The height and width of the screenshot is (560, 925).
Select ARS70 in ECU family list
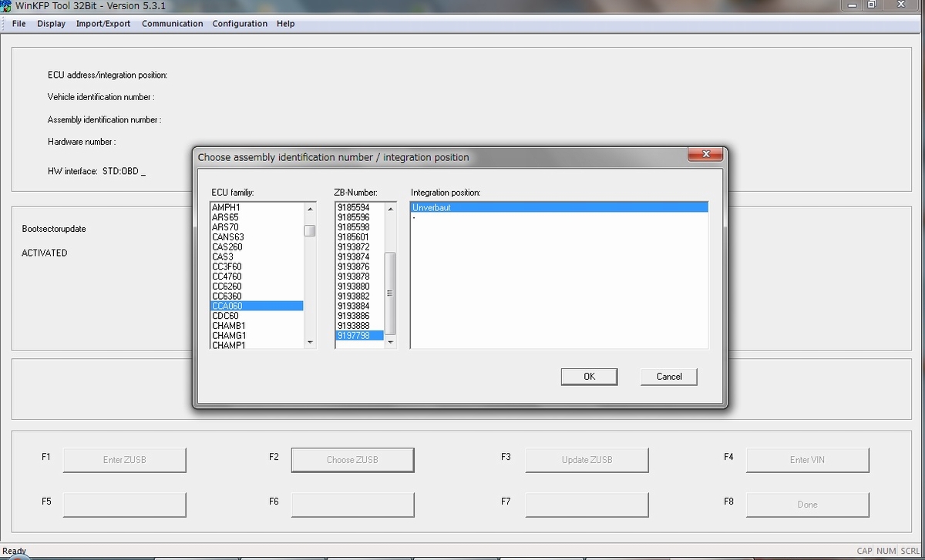pos(257,227)
